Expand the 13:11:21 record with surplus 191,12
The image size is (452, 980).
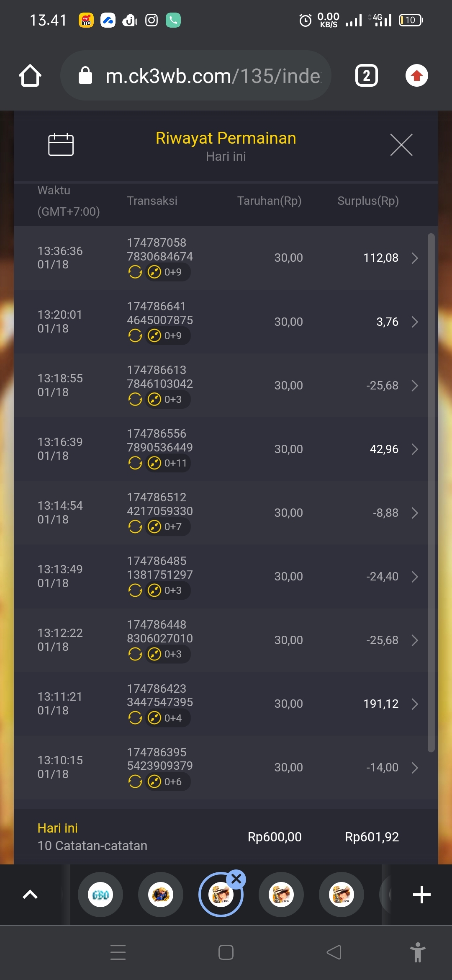(x=414, y=704)
